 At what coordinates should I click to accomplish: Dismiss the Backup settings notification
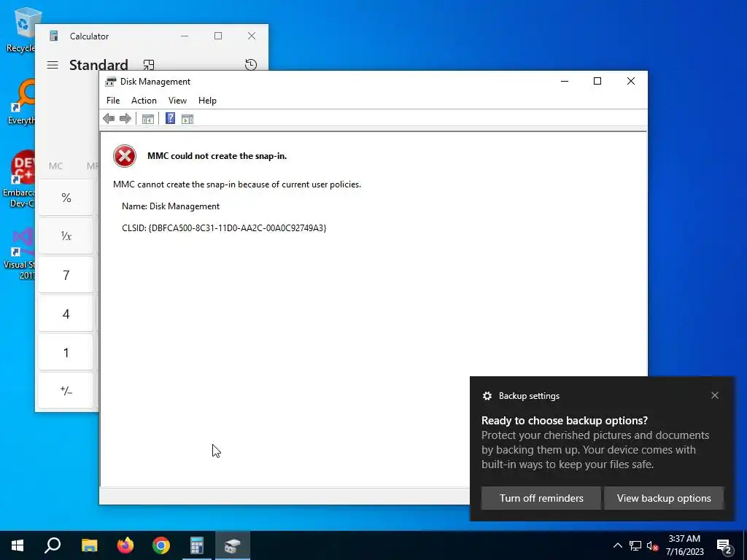coord(715,395)
